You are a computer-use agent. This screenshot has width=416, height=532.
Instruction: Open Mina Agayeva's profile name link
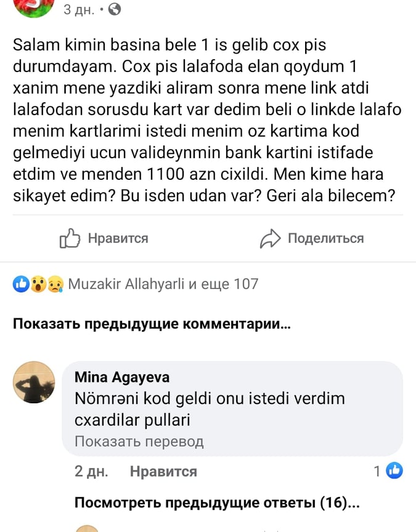tap(121, 377)
